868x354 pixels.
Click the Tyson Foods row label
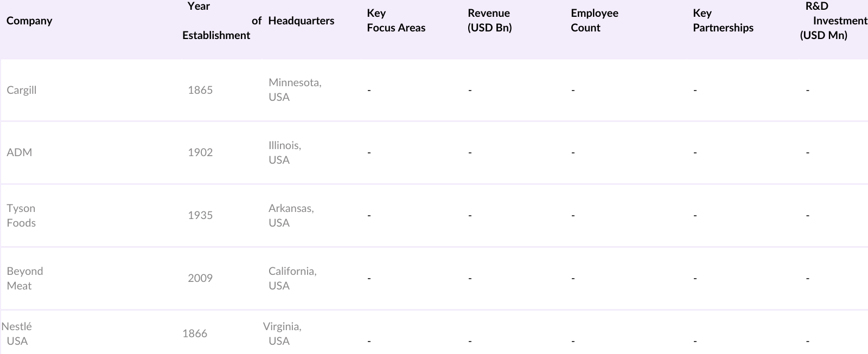coord(21,216)
